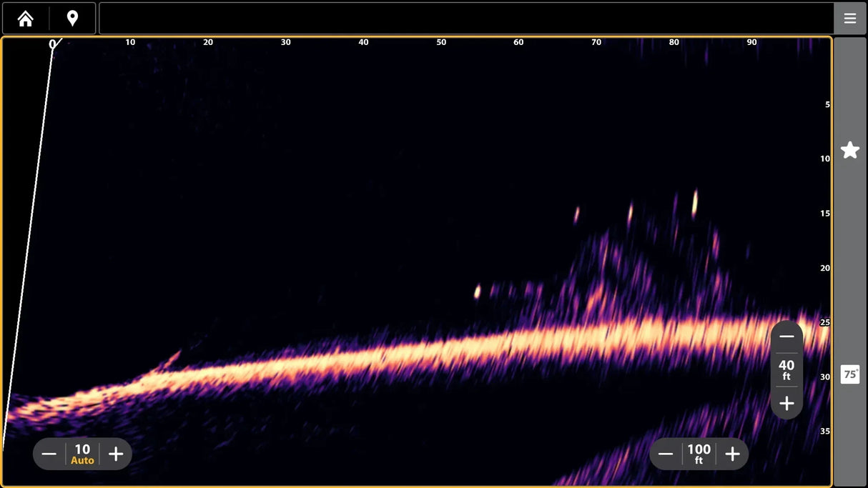The height and width of the screenshot is (488, 868).
Task: Tap the star icon on the right sidebar
Action: coord(849,149)
